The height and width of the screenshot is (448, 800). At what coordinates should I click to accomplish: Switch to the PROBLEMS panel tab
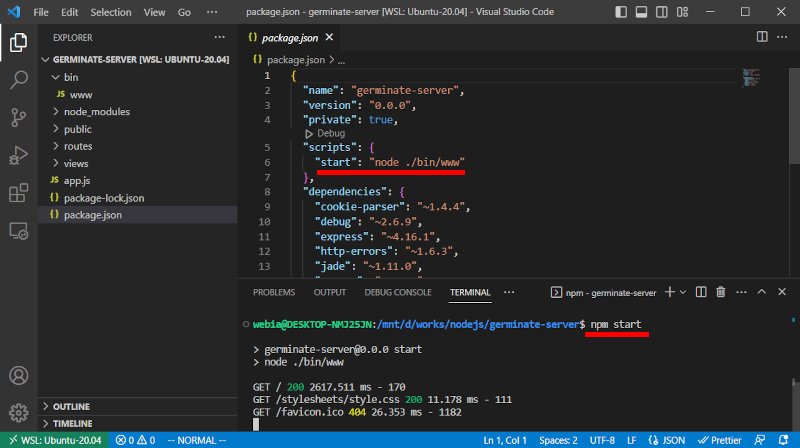274,292
